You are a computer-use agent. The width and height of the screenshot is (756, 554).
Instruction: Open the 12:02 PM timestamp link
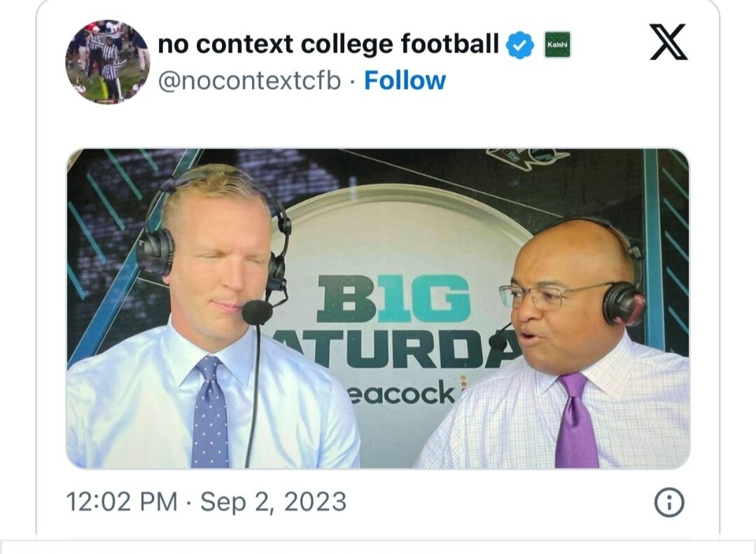click(x=122, y=502)
